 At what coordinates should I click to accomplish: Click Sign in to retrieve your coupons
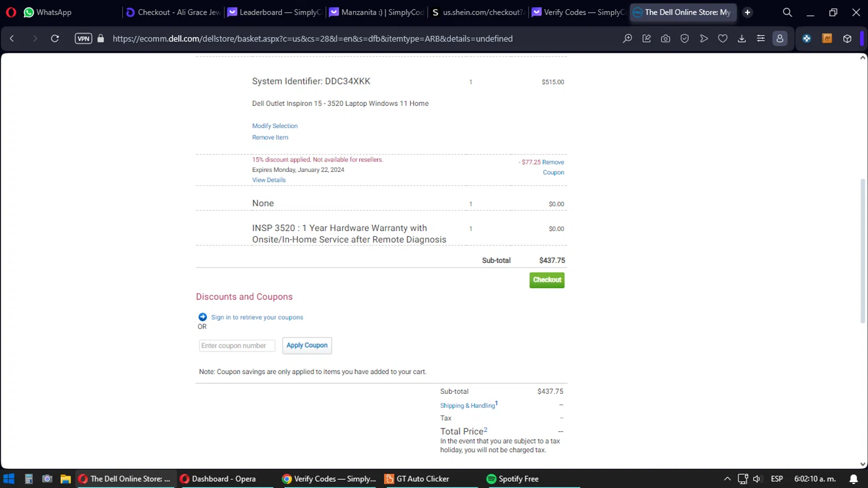257,317
